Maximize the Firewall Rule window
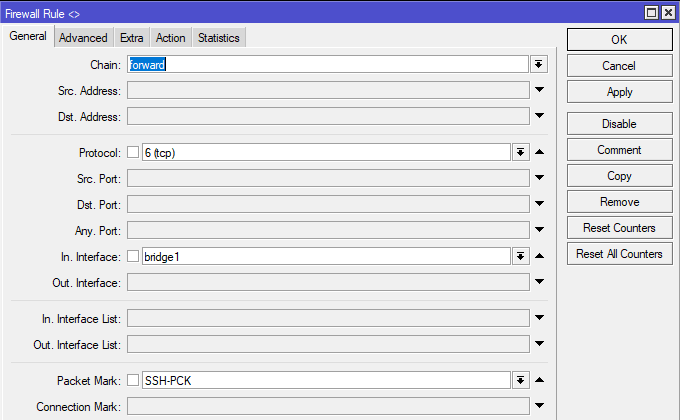The height and width of the screenshot is (420, 680). coord(651,12)
